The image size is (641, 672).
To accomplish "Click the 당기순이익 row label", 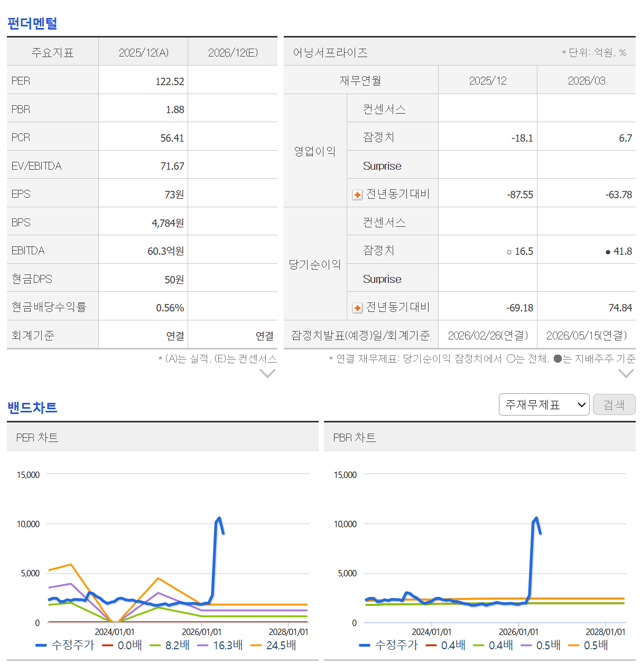I will tap(315, 264).
